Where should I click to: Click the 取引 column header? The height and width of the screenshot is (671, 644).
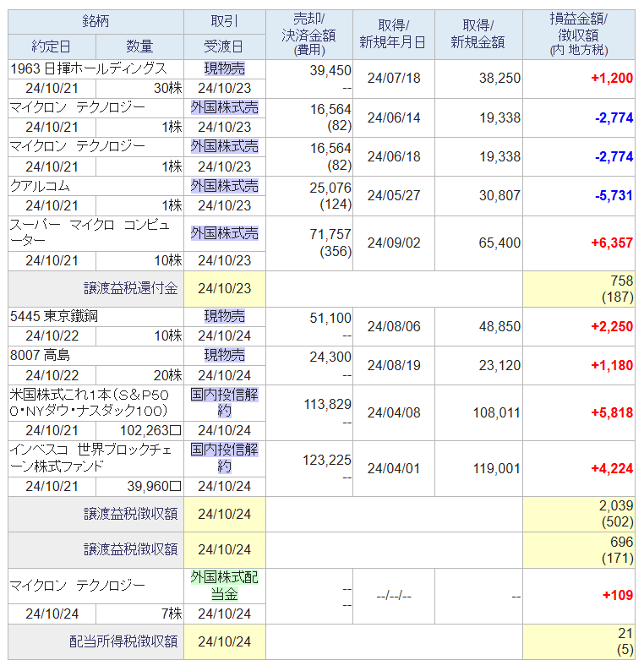tap(224, 21)
